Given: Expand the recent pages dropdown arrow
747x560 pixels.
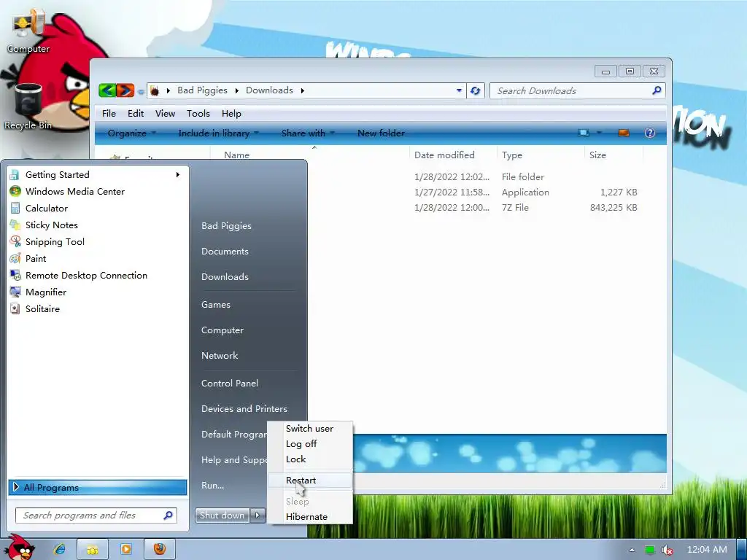Looking at the screenshot, I should [x=141, y=91].
